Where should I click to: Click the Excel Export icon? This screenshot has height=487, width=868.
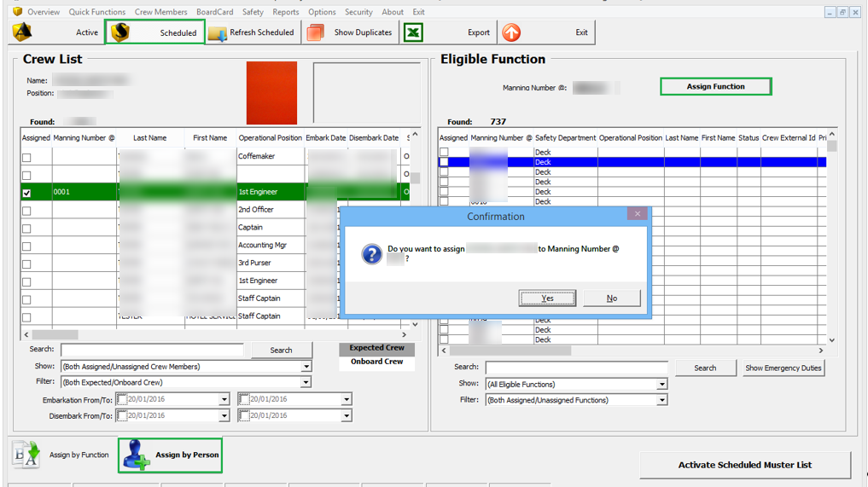(414, 32)
